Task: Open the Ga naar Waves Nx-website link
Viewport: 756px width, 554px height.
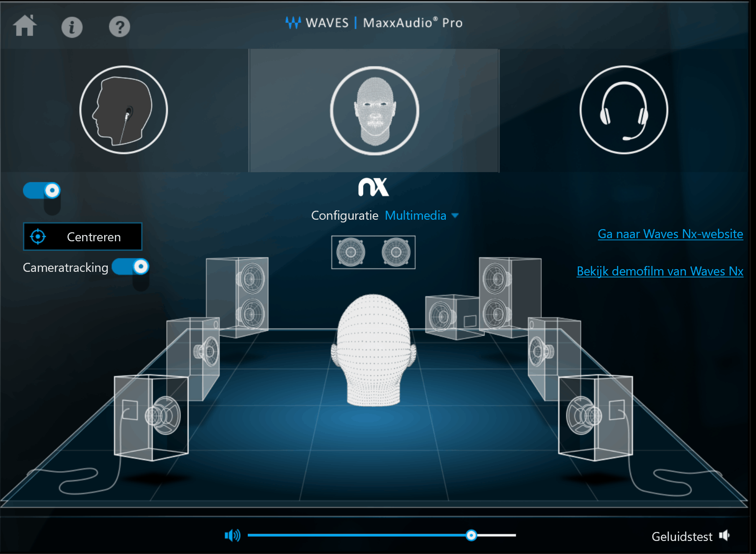Action: (x=670, y=234)
